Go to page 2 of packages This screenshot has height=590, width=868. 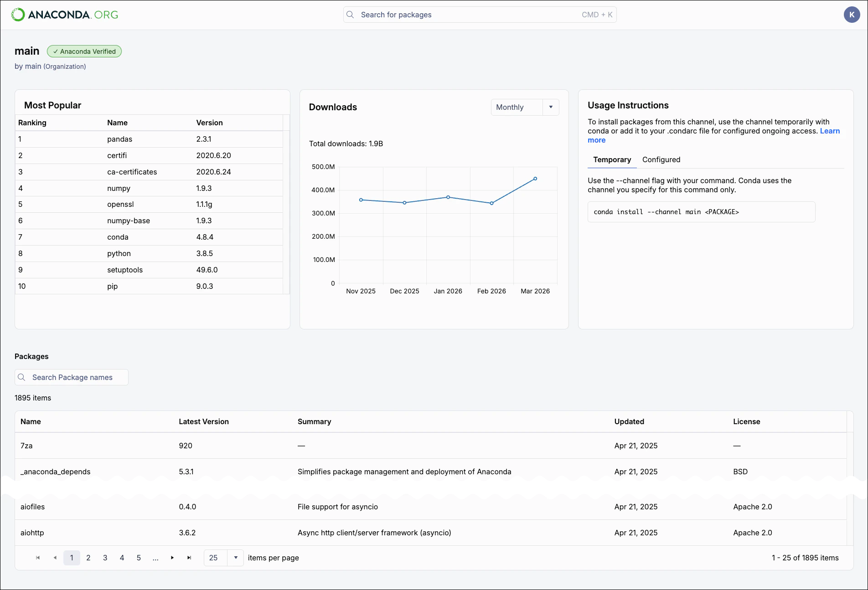88,558
